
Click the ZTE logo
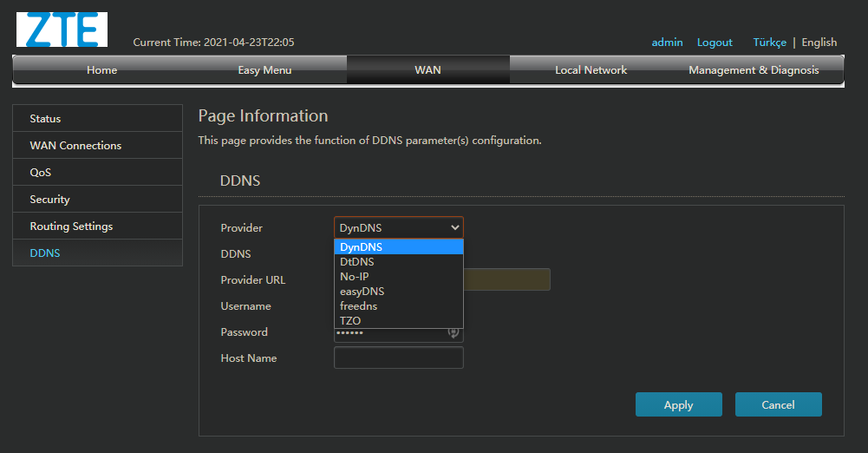tap(62, 30)
